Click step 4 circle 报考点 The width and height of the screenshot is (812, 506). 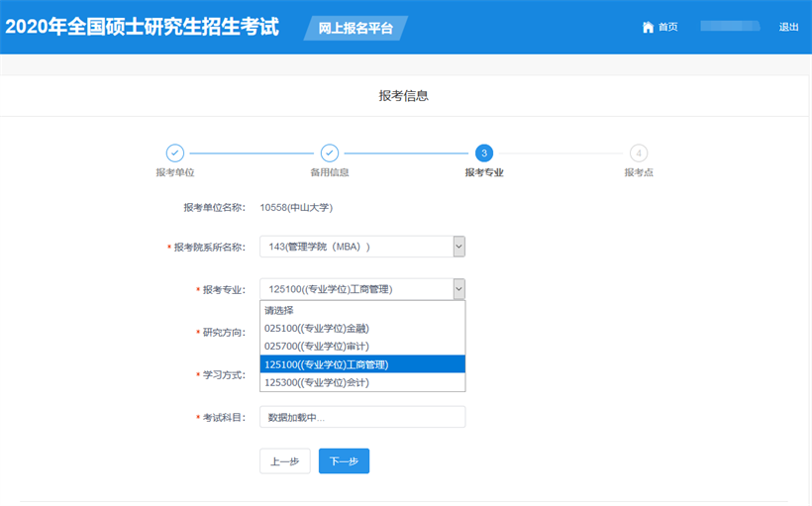639,152
